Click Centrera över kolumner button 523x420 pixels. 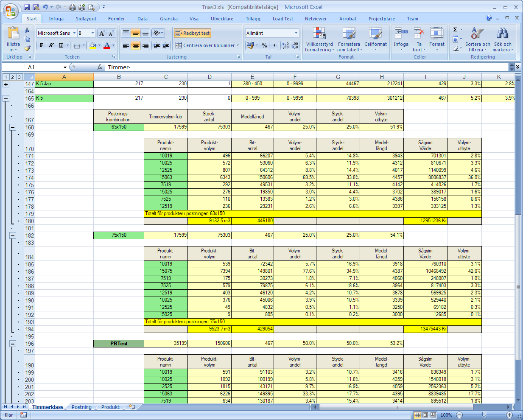click(x=207, y=45)
